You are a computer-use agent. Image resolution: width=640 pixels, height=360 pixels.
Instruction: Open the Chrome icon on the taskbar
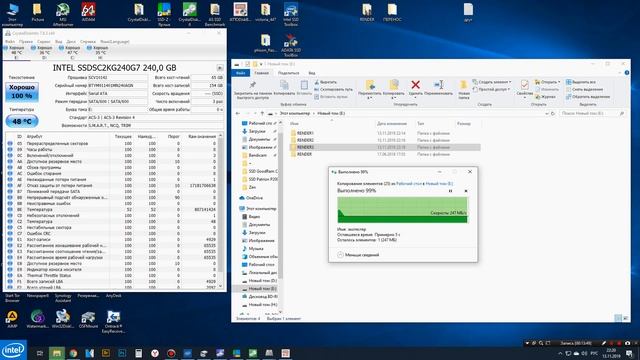[73, 353]
